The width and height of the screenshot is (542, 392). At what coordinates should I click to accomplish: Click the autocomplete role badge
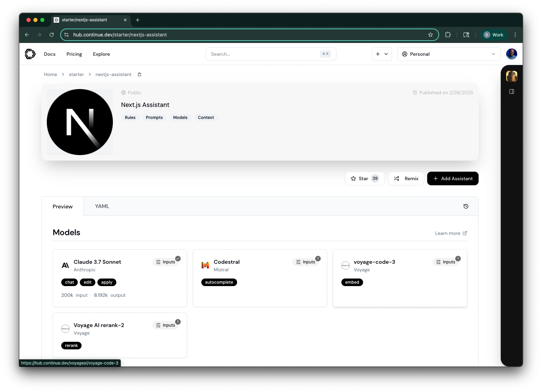219,282
